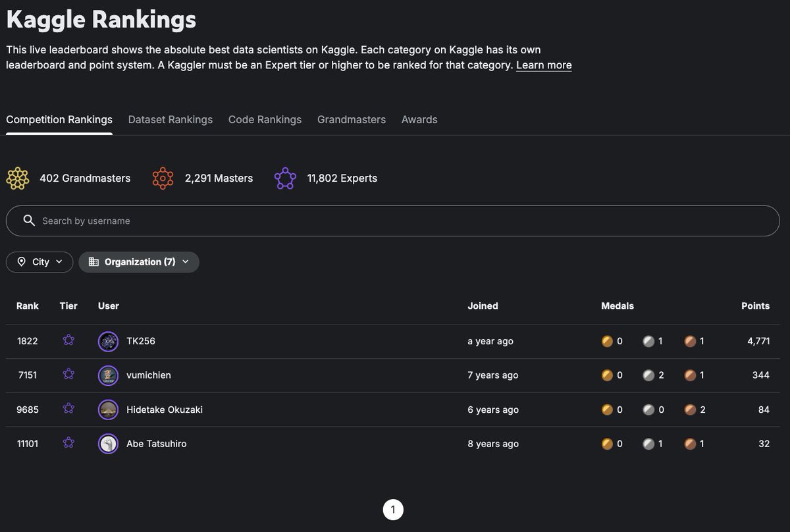Click rank value 11101
This screenshot has height=532, width=790.
click(28, 444)
